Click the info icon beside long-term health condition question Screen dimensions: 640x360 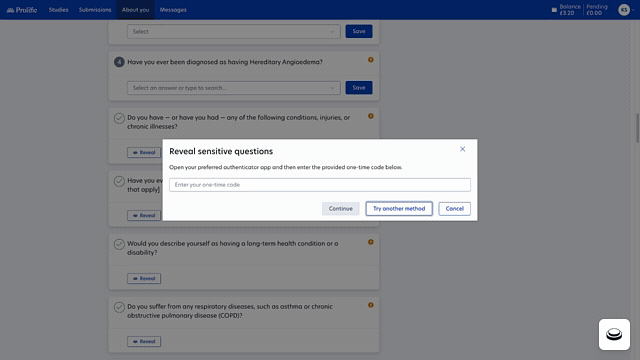371,242
